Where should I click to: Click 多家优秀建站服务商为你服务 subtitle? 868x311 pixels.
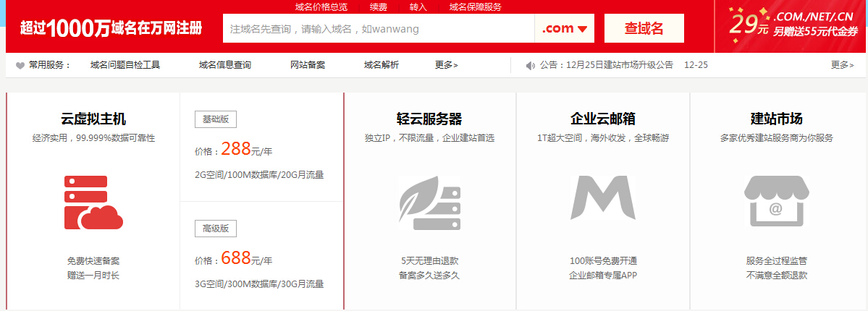click(777, 138)
